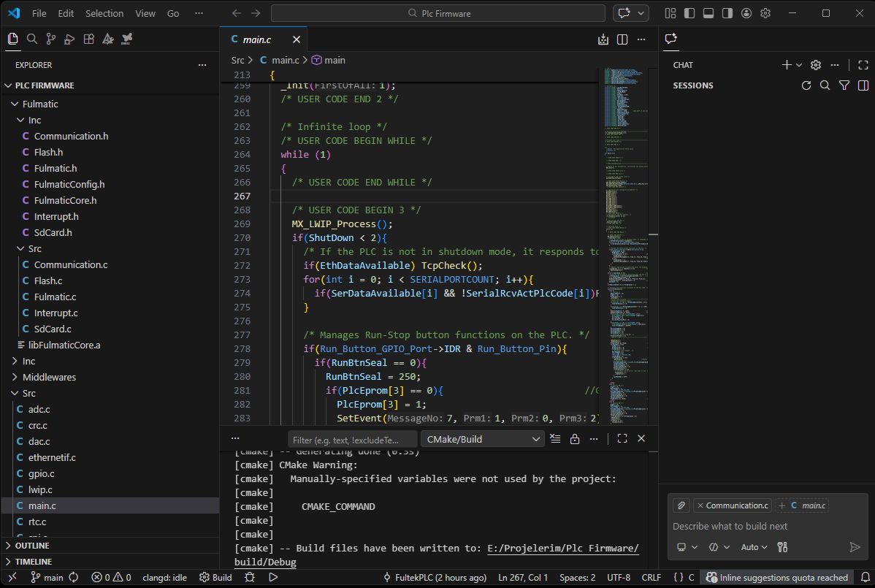
Task: Filter the chat sessions
Action: 844,85
